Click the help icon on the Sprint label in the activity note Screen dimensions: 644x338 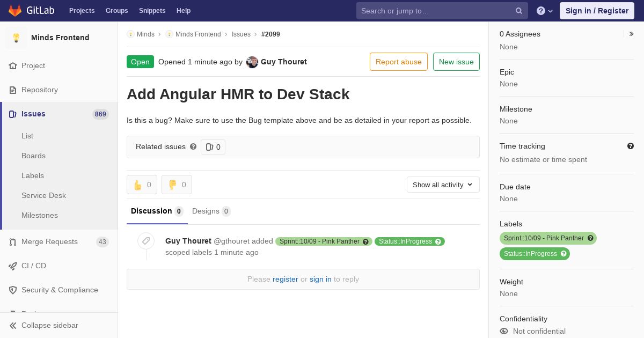(366, 241)
